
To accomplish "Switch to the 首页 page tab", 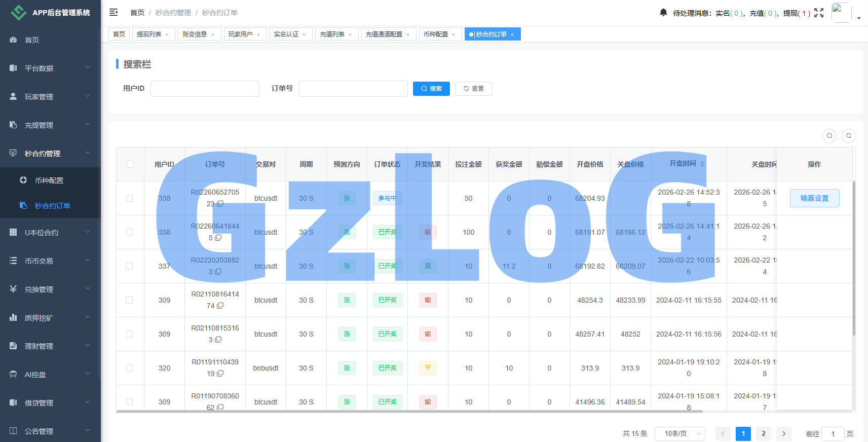I will click(x=119, y=34).
